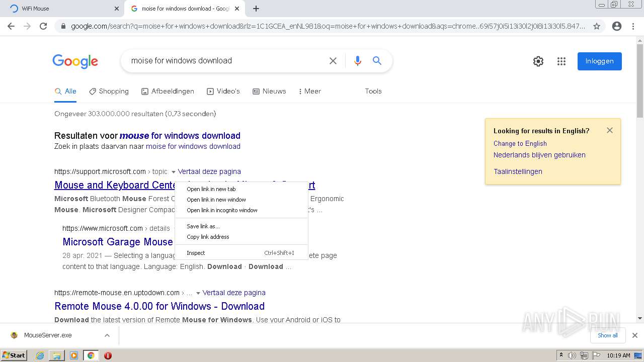Click the 'mouse for windows download' suggestion
This screenshot has height=362, width=644.
180,136
